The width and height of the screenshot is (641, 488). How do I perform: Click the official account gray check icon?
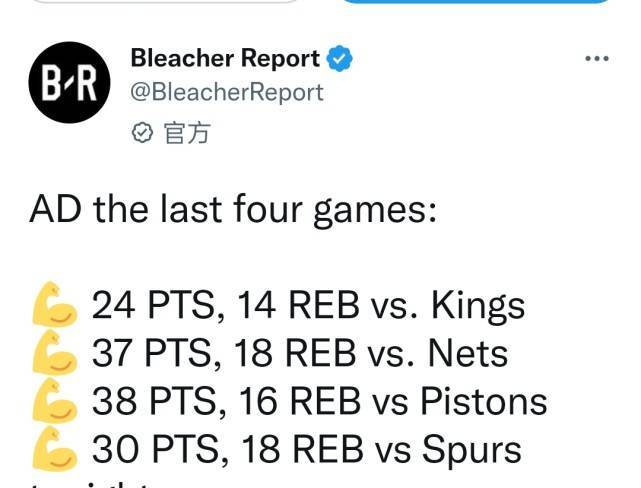click(142, 133)
